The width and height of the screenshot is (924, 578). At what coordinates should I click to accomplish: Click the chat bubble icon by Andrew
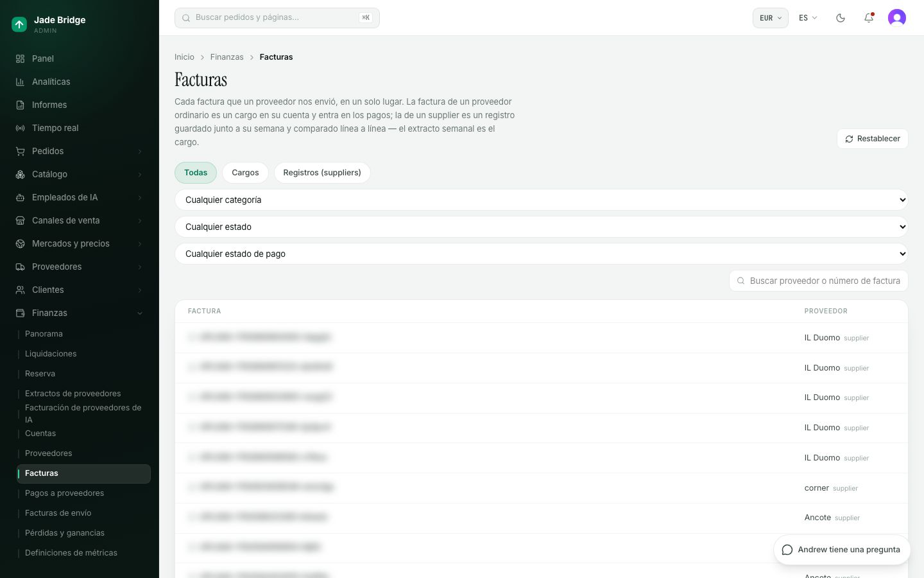(x=787, y=550)
